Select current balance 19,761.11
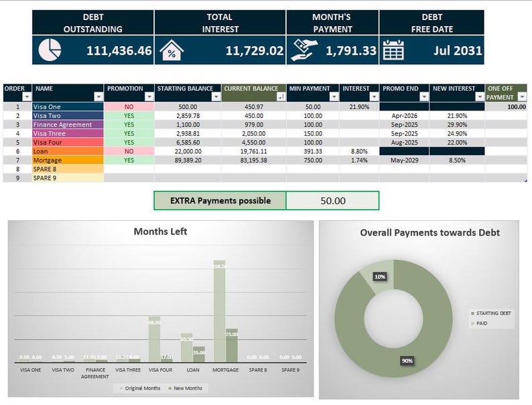 click(x=254, y=151)
